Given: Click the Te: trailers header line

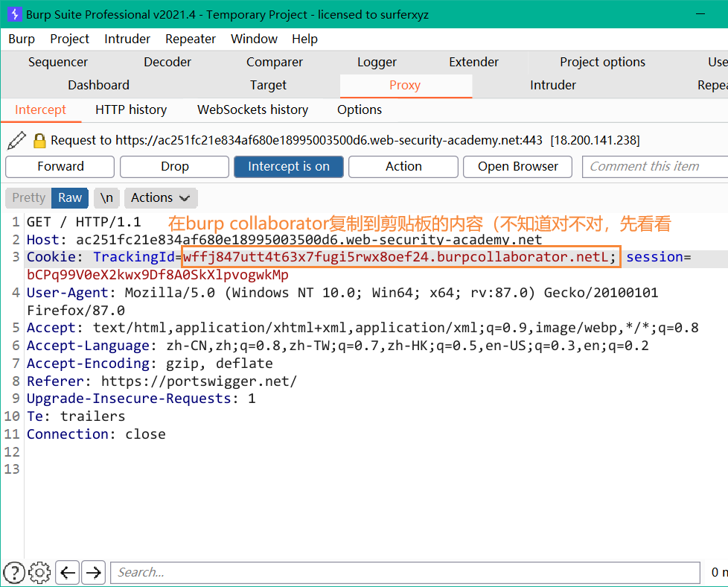Looking at the screenshot, I should [76, 416].
